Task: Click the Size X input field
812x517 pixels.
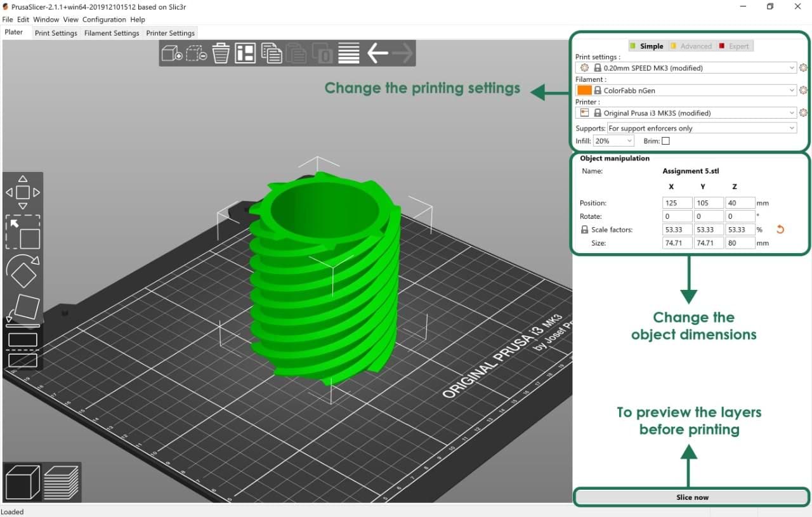Action: pyautogui.click(x=677, y=243)
